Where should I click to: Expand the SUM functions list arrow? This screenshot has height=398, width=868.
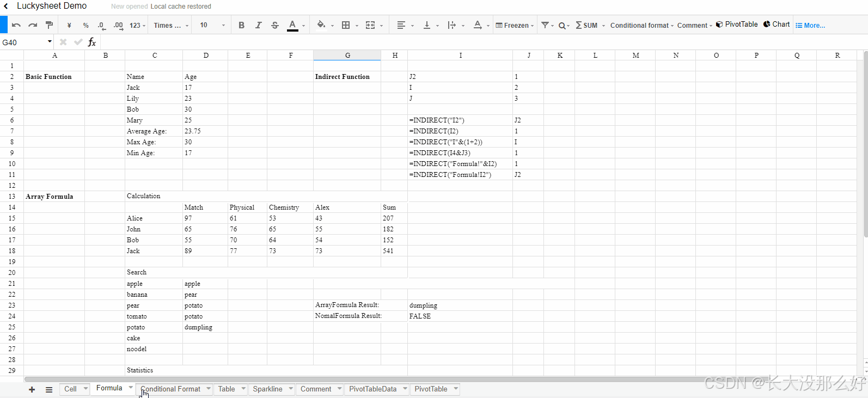pyautogui.click(x=603, y=26)
